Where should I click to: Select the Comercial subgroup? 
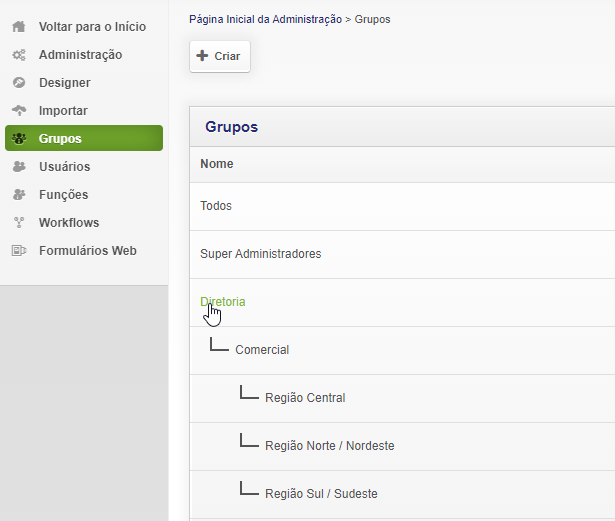(x=262, y=350)
